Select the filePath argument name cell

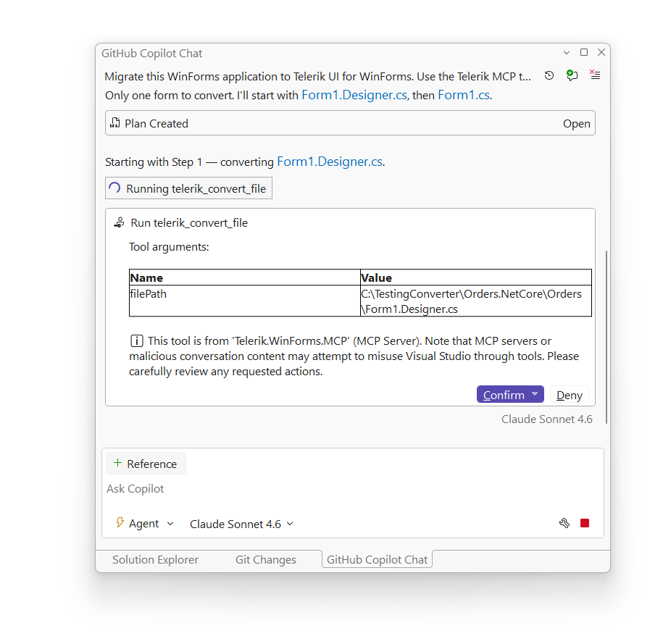click(x=244, y=301)
